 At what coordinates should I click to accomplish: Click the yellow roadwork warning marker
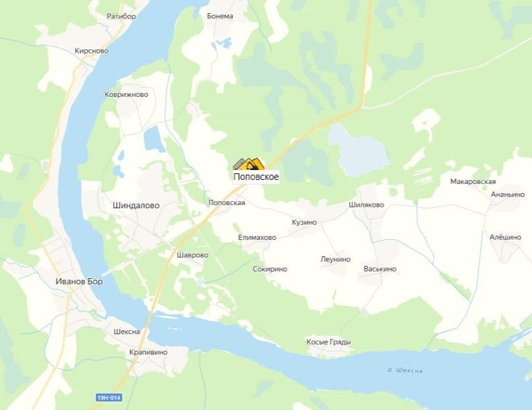(250, 165)
